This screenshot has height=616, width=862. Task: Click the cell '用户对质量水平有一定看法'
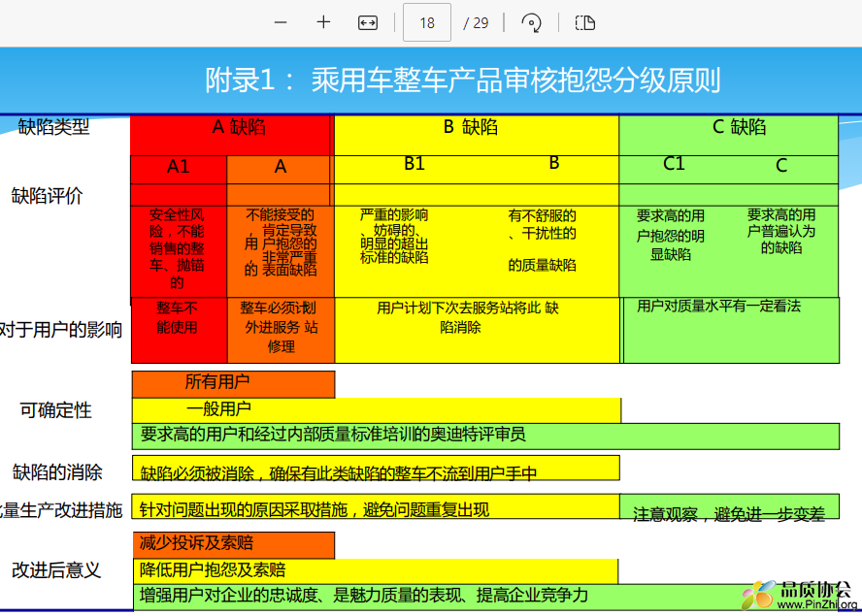pyautogui.click(x=731, y=330)
